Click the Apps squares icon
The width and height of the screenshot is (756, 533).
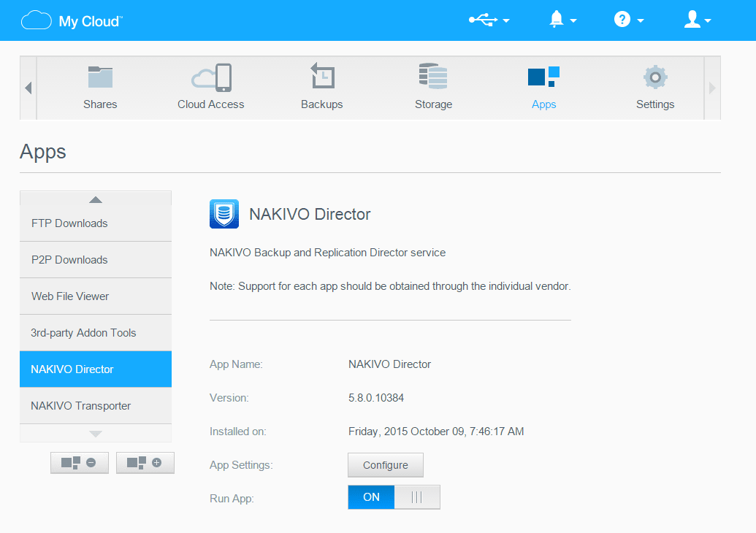543,77
